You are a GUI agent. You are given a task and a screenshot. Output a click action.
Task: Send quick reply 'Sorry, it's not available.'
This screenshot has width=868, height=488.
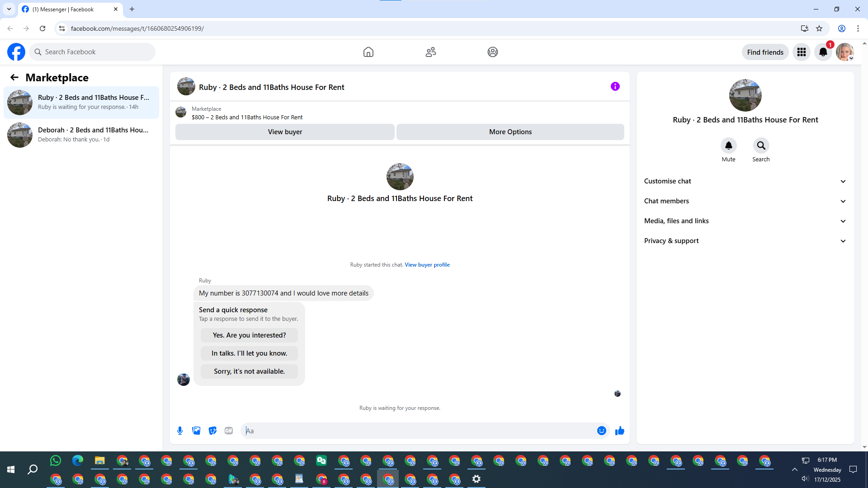pyautogui.click(x=250, y=371)
